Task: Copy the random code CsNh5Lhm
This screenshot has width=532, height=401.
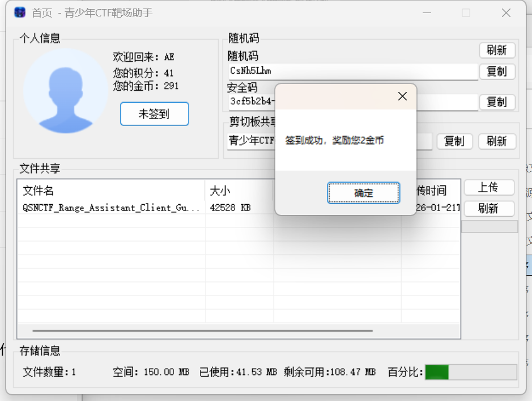Action: click(497, 71)
